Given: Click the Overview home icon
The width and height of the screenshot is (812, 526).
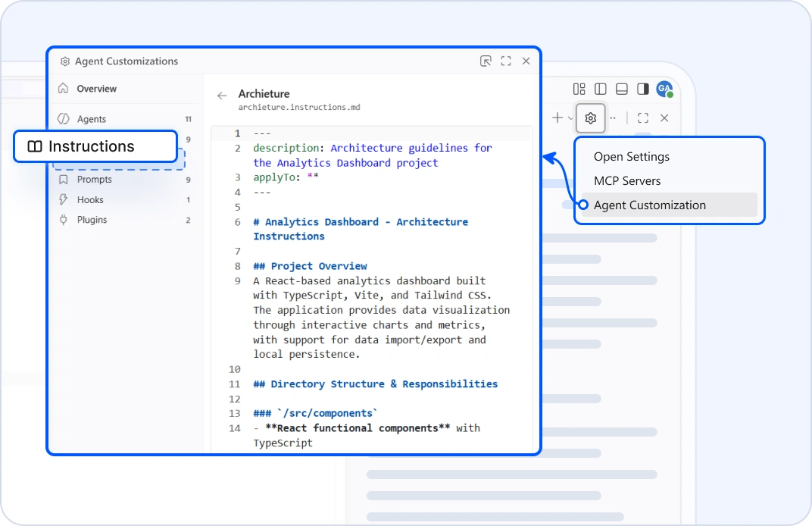Looking at the screenshot, I should coord(63,88).
